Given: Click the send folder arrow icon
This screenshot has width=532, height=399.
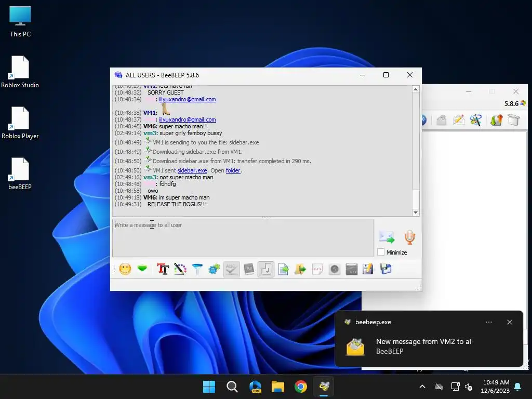Looking at the screenshot, I should pyautogui.click(x=300, y=269).
